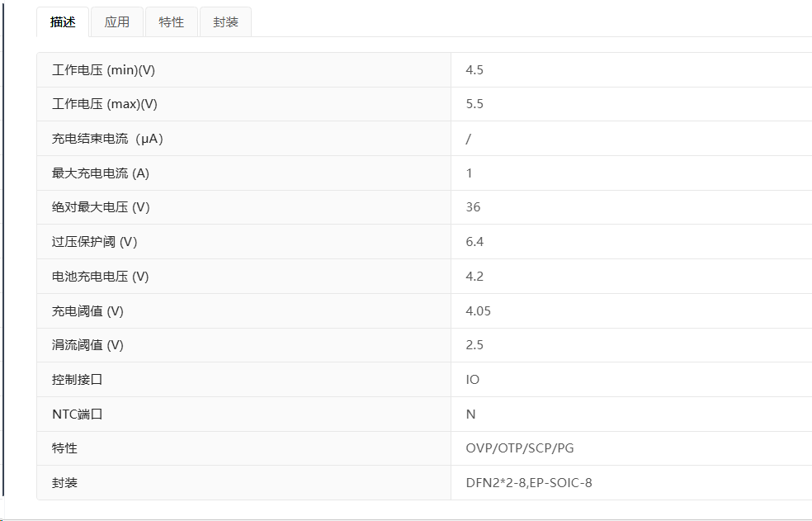Click the 工作电压 (max)(V) row label
The height and width of the screenshot is (521, 812).
pos(105,104)
